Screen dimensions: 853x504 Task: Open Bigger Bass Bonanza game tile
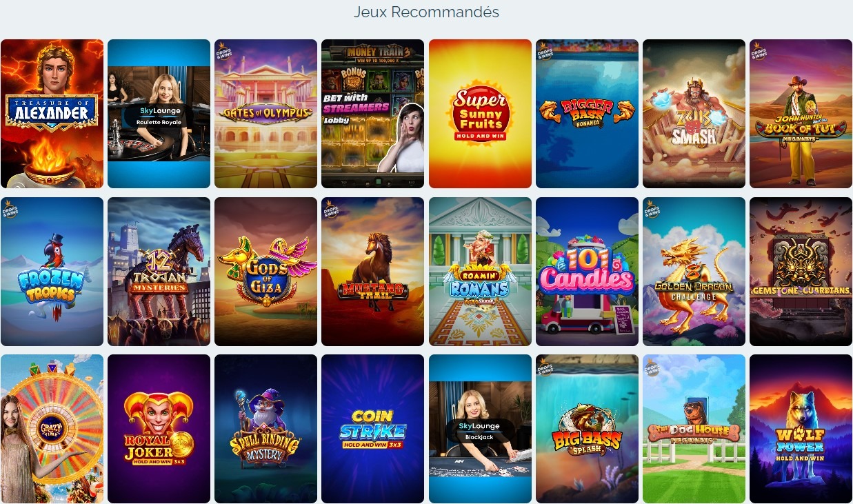coord(587,114)
